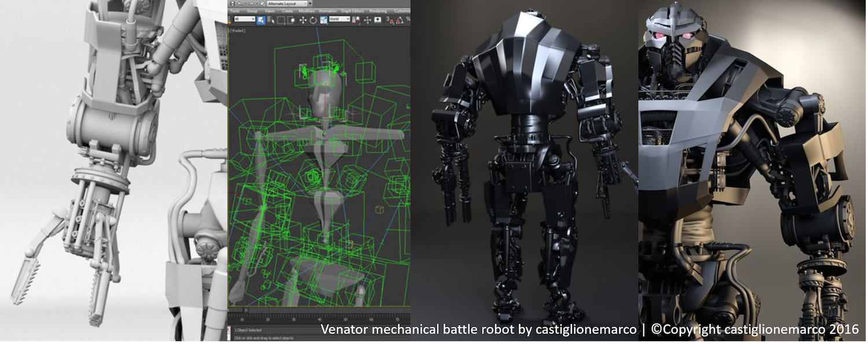Choose the Rectangular Selection Region tool
The image size is (868, 347).
281,19
